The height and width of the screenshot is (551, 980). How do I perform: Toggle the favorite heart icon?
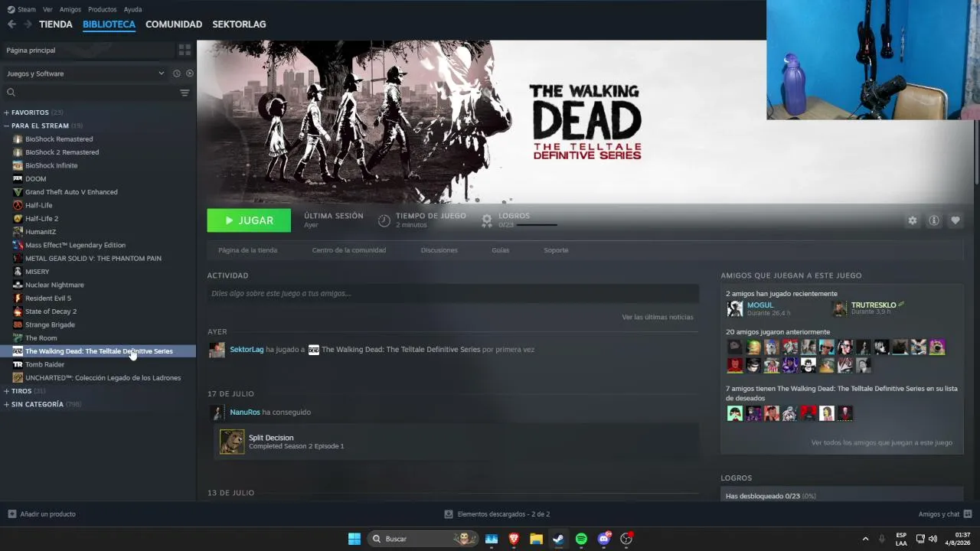click(x=955, y=220)
